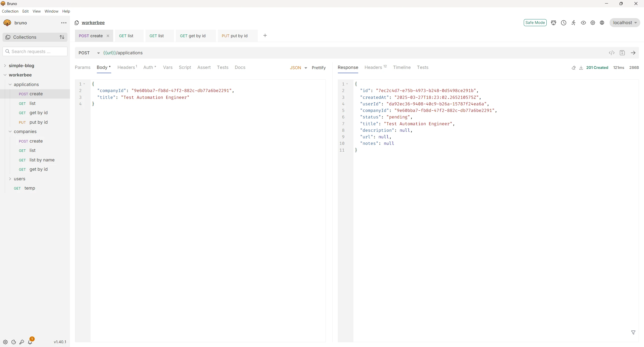Open the Window menu
Image resolution: width=644 pixels, height=347 pixels.
[51, 11]
